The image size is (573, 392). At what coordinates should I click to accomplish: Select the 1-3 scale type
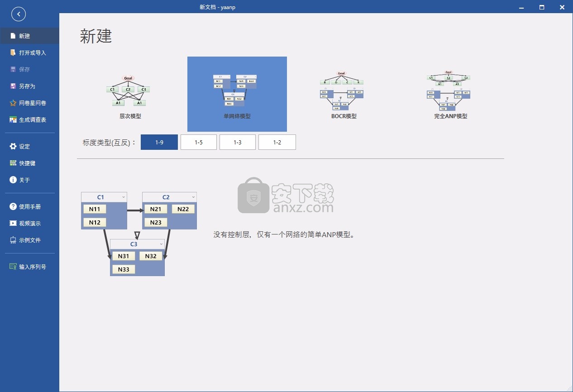(238, 142)
